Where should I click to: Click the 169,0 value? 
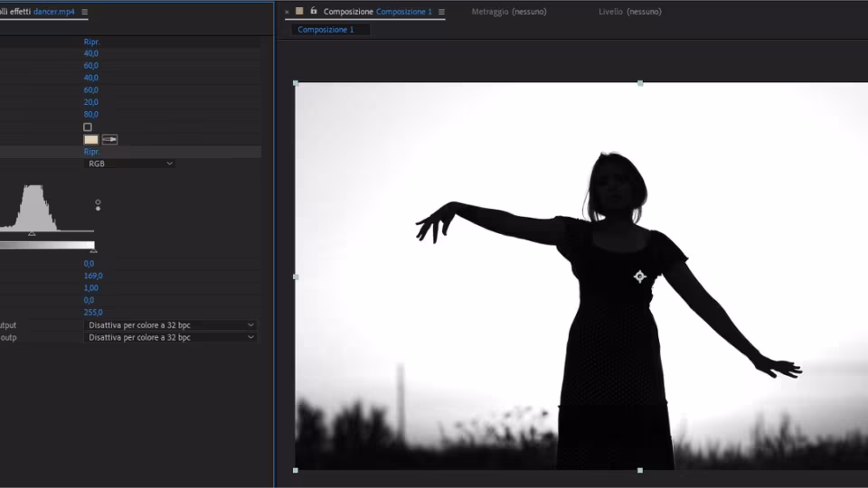coord(93,276)
